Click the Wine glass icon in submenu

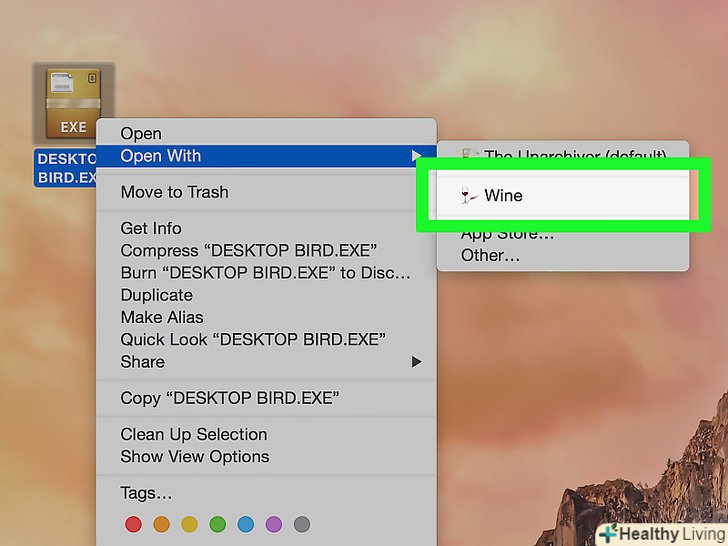coord(468,195)
